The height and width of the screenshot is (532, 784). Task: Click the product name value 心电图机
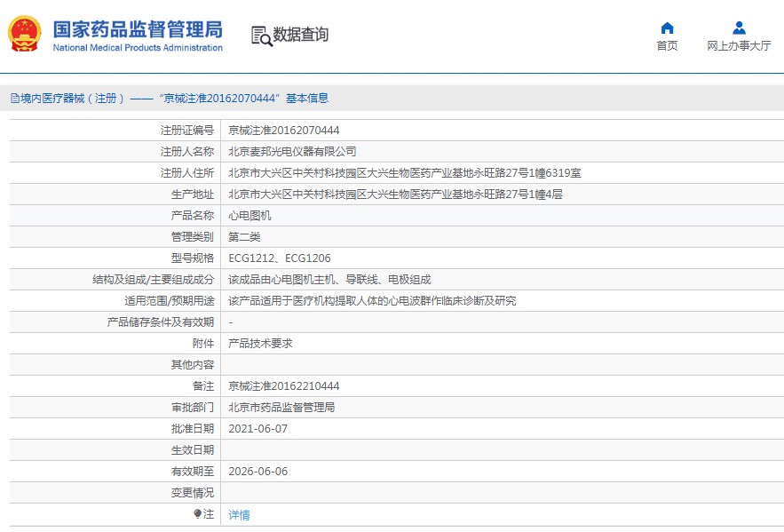click(x=249, y=216)
